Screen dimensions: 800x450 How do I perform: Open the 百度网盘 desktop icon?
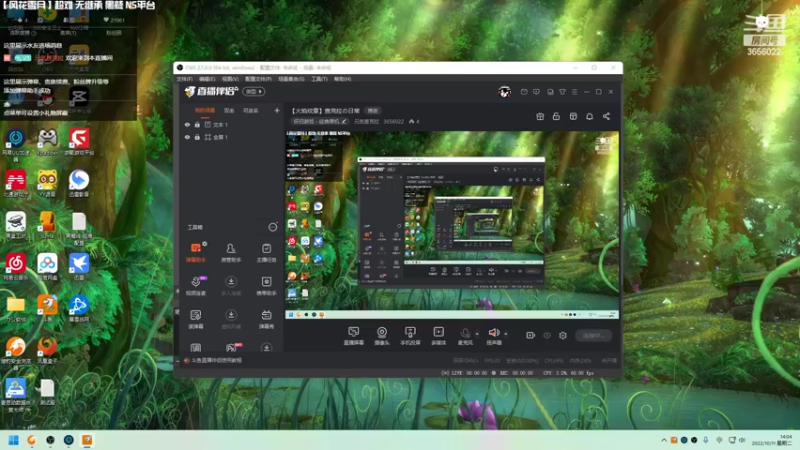point(47,267)
